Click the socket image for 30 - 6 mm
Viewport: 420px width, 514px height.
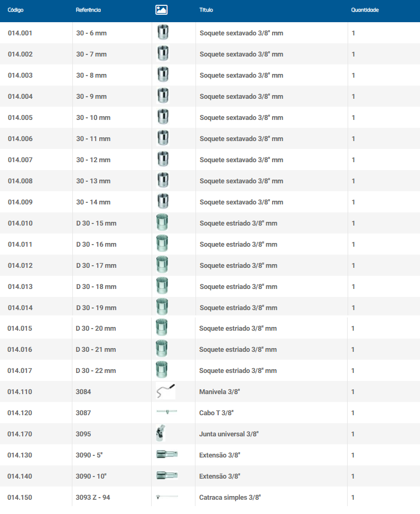163,33
